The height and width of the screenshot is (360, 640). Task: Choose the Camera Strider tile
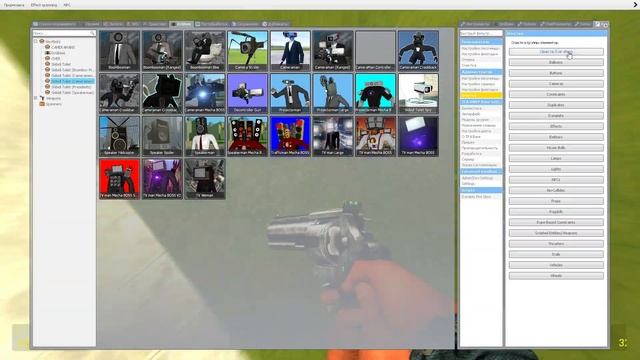(x=247, y=51)
